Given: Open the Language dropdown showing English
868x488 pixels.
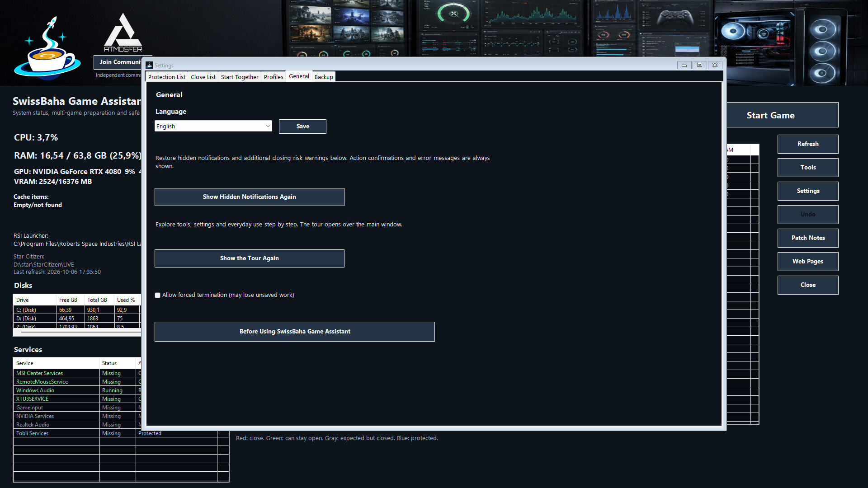Looking at the screenshot, I should coord(213,126).
